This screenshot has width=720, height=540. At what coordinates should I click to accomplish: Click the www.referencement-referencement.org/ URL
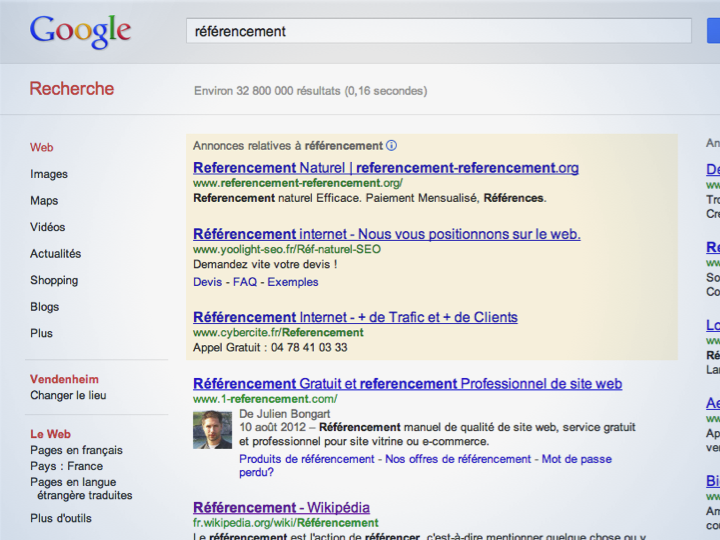[x=298, y=183]
